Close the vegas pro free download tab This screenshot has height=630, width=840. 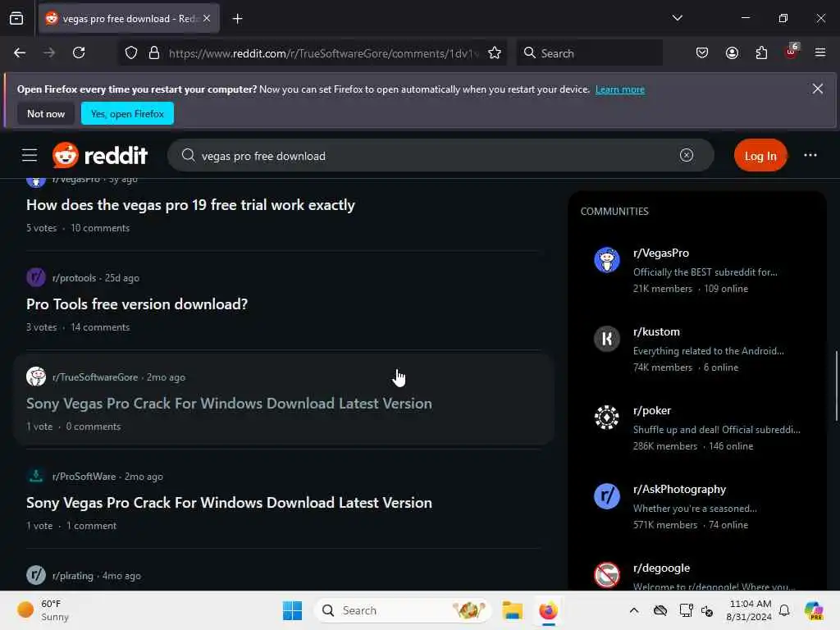point(207,18)
